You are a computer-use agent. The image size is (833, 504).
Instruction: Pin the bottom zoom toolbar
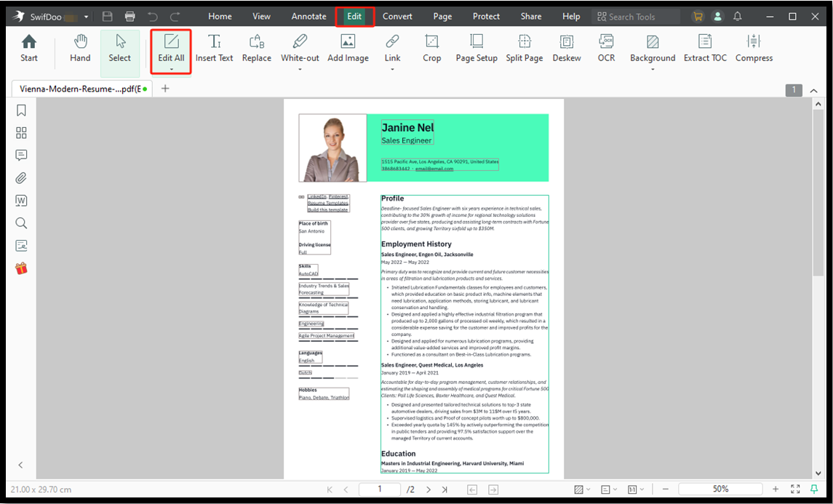814,489
